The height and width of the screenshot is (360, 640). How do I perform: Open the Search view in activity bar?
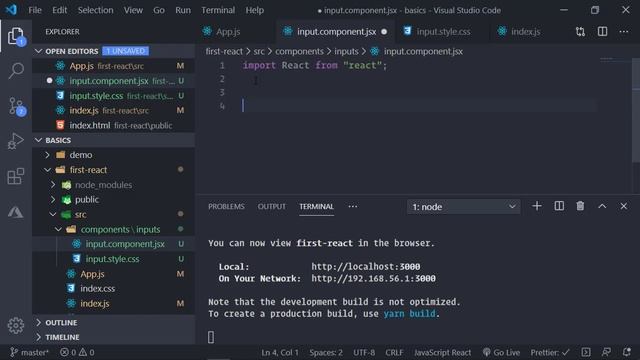tap(16, 71)
